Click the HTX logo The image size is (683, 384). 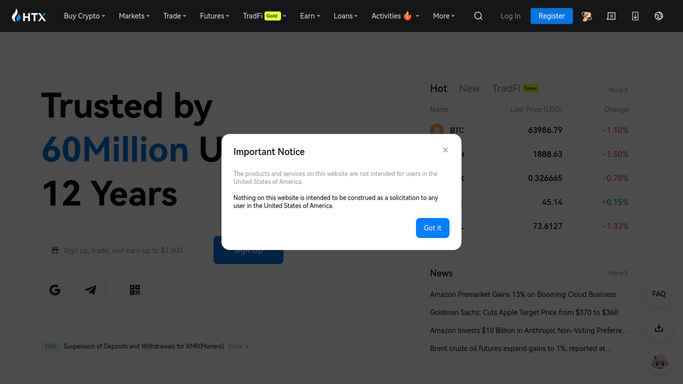29,16
